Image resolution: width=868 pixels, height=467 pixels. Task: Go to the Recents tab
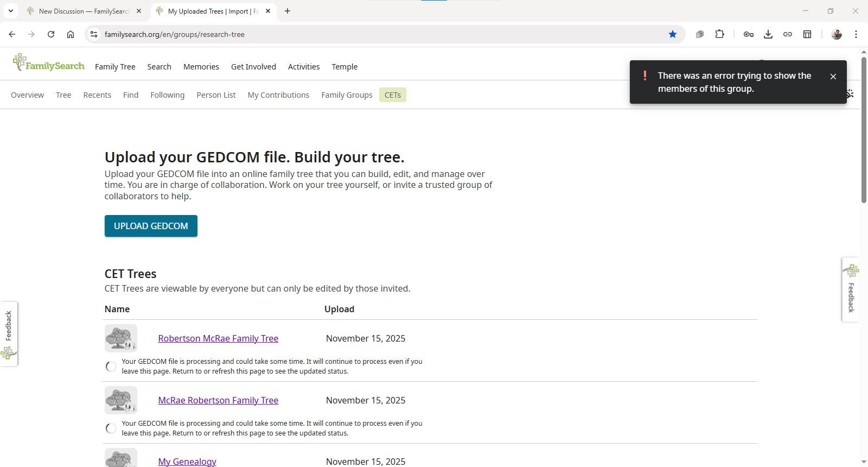pyautogui.click(x=97, y=95)
